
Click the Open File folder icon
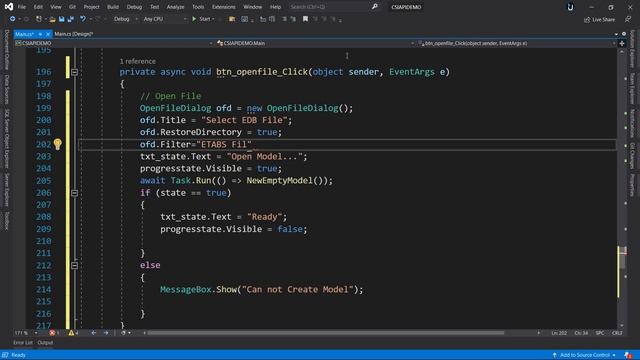click(52, 19)
